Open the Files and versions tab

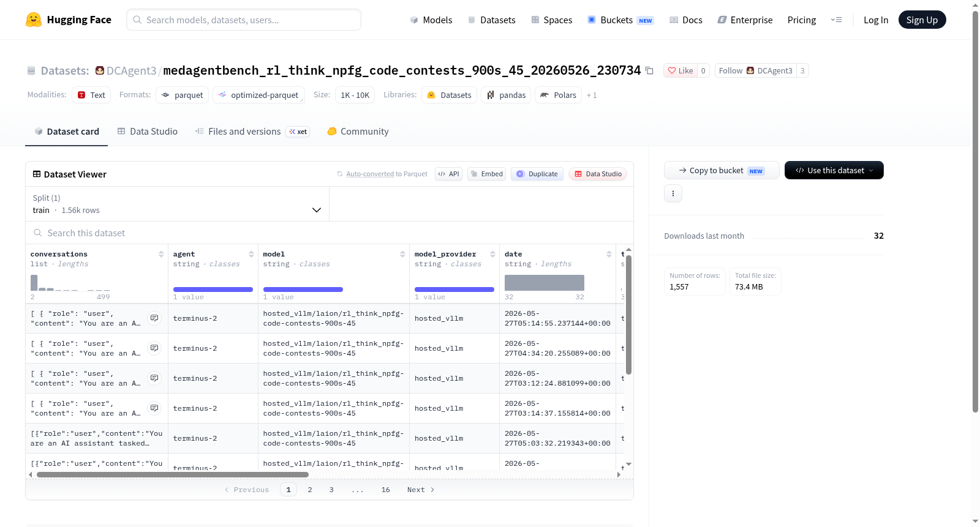(x=252, y=132)
